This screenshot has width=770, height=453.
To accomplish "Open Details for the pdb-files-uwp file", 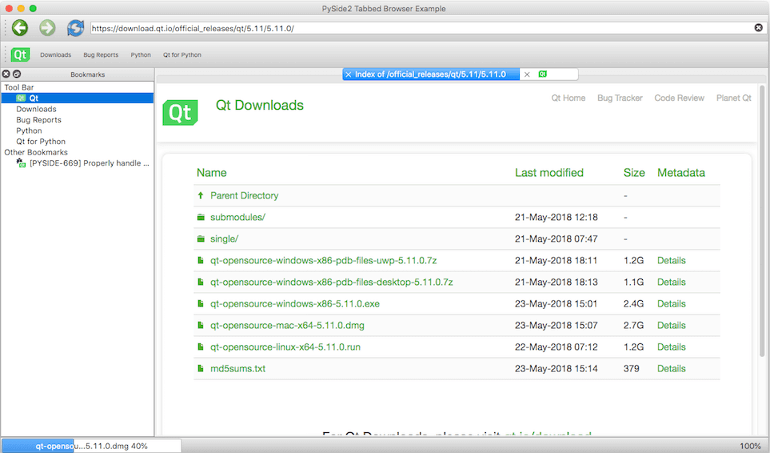I will (671, 260).
